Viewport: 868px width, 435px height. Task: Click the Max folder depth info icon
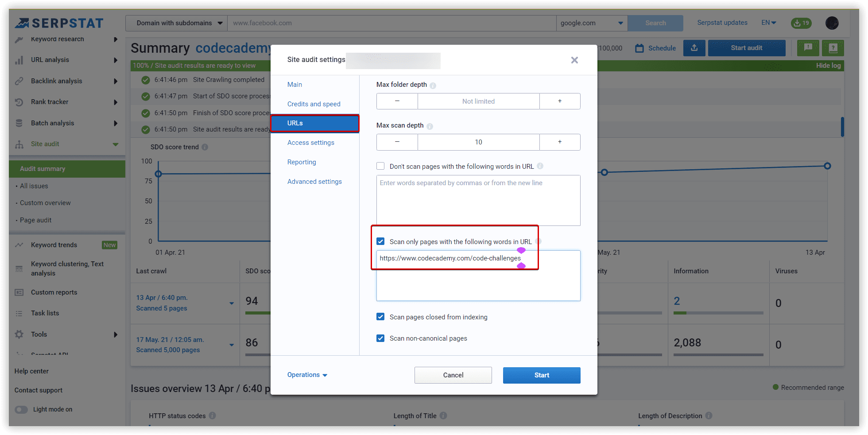click(433, 85)
